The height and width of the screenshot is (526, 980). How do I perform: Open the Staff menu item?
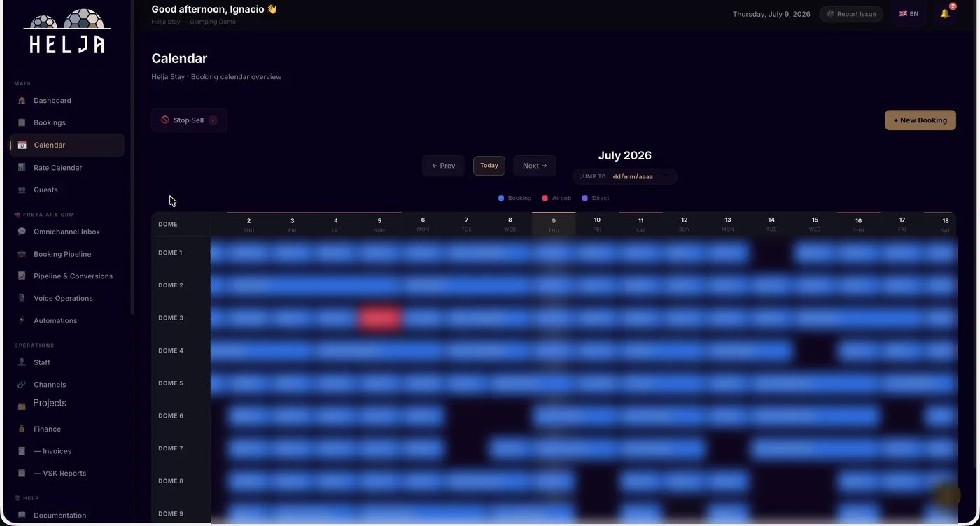[42, 362]
